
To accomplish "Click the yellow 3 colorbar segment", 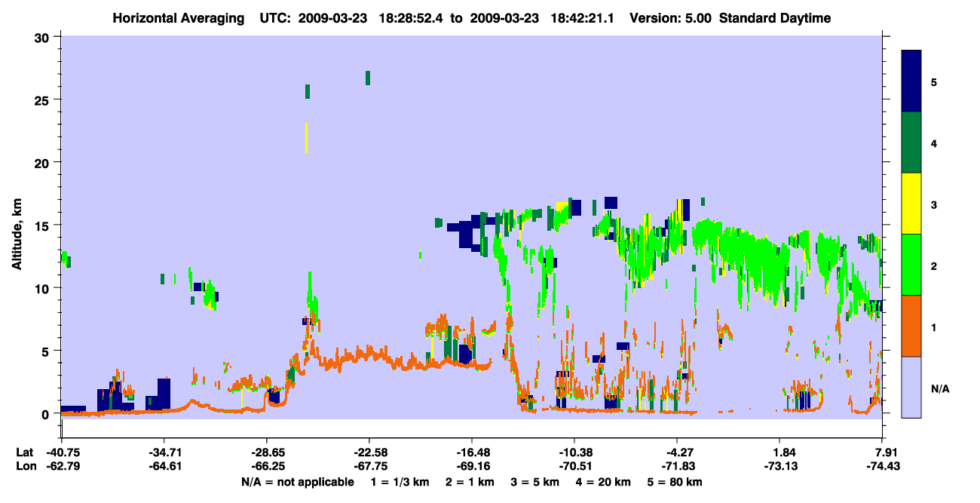I will [911, 204].
